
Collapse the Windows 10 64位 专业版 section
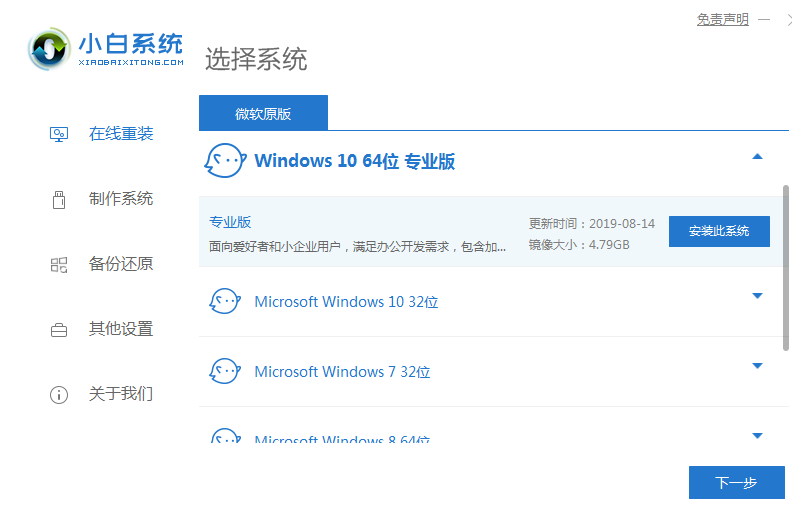(x=757, y=157)
